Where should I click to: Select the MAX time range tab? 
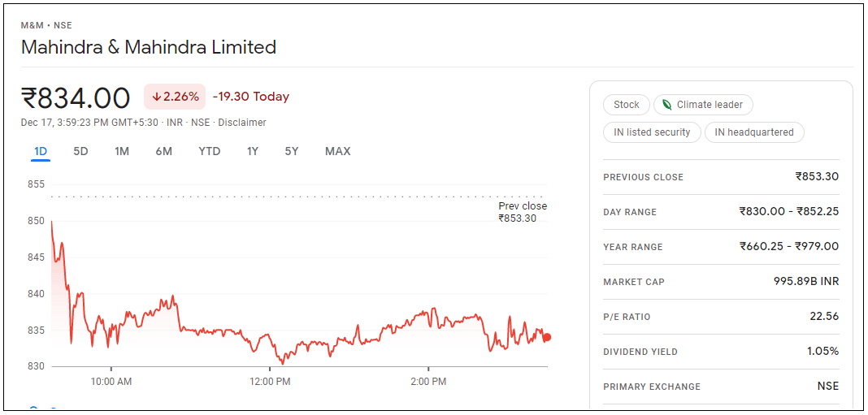point(337,152)
